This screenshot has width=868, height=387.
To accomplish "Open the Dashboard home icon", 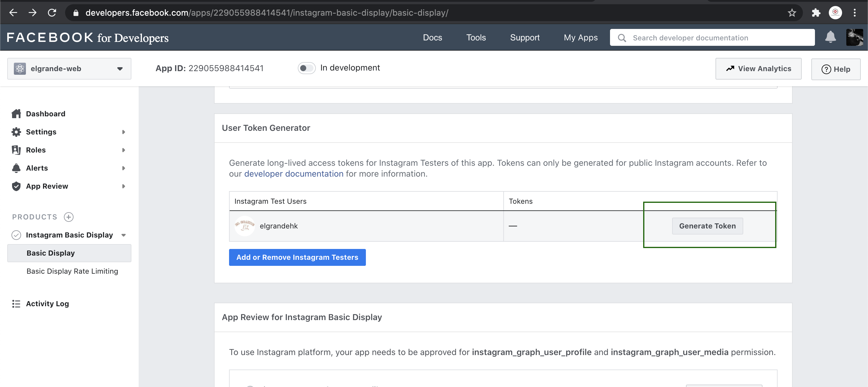I will (16, 114).
